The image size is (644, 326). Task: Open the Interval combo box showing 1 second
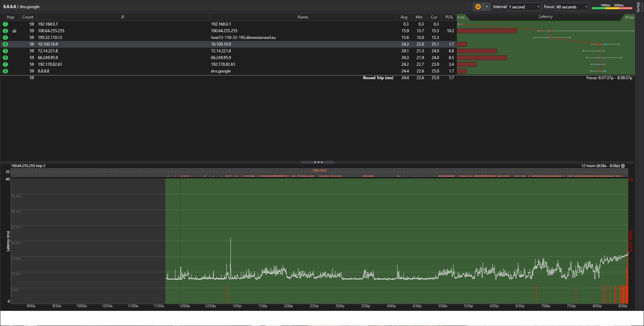[x=524, y=7]
